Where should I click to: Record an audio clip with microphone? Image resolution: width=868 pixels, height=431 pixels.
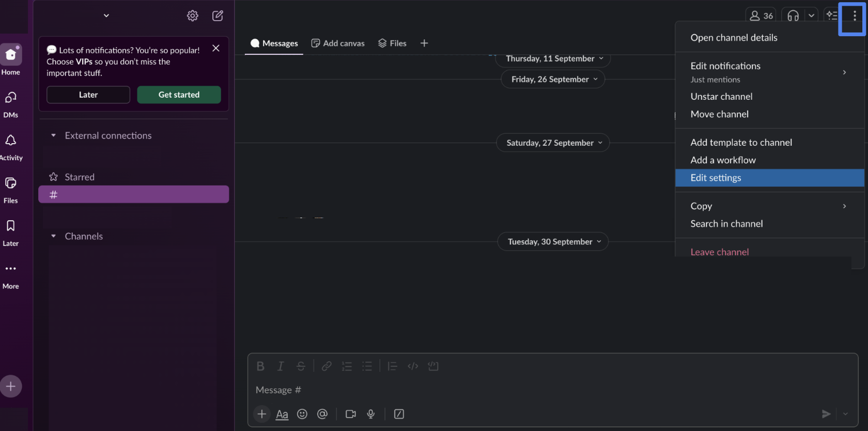370,414
